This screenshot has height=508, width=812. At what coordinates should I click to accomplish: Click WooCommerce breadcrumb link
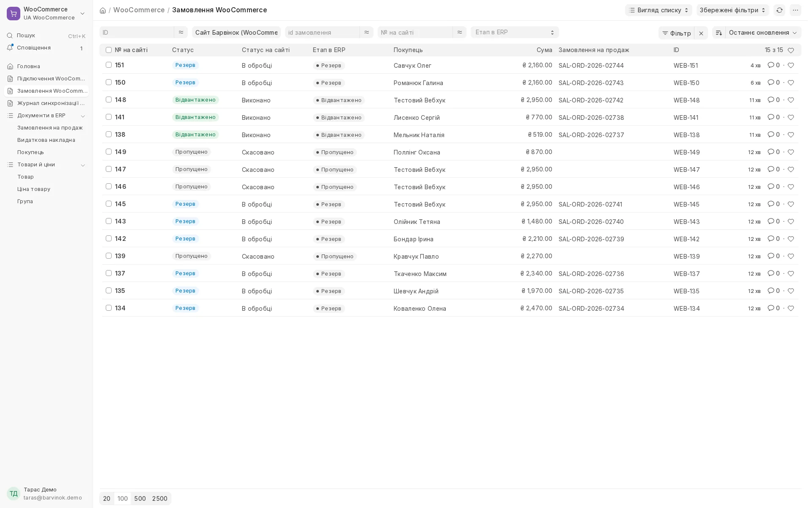point(139,10)
